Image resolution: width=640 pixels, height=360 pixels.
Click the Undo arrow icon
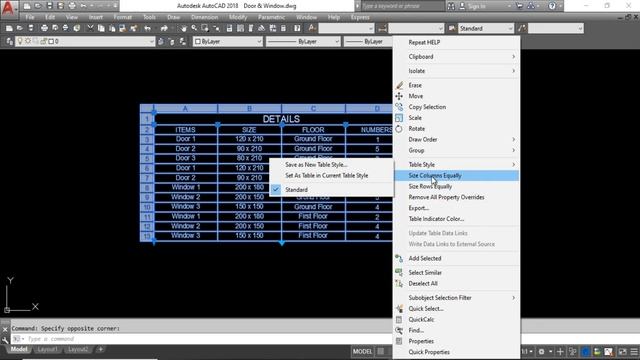click(x=148, y=28)
